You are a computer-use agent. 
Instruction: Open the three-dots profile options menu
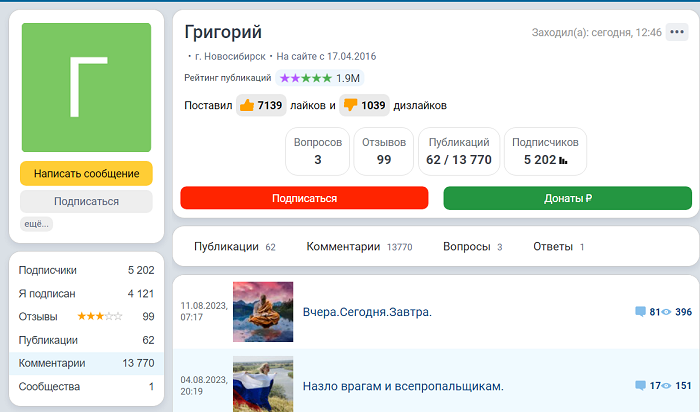pos(677,32)
